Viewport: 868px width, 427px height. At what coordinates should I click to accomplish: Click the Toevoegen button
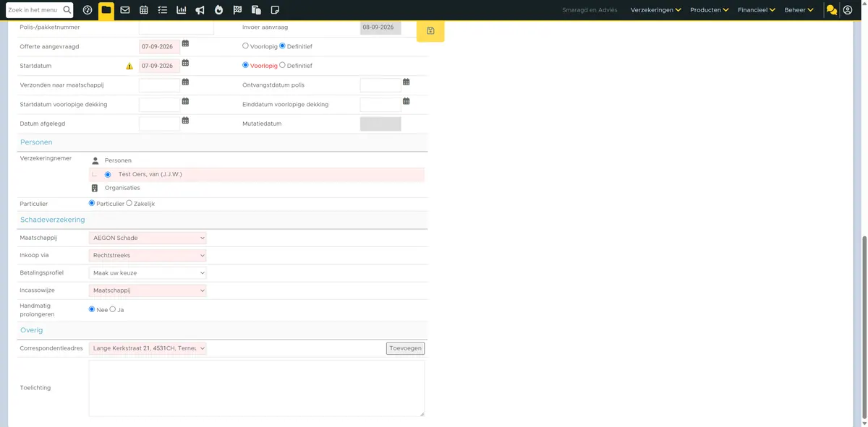[406, 348]
